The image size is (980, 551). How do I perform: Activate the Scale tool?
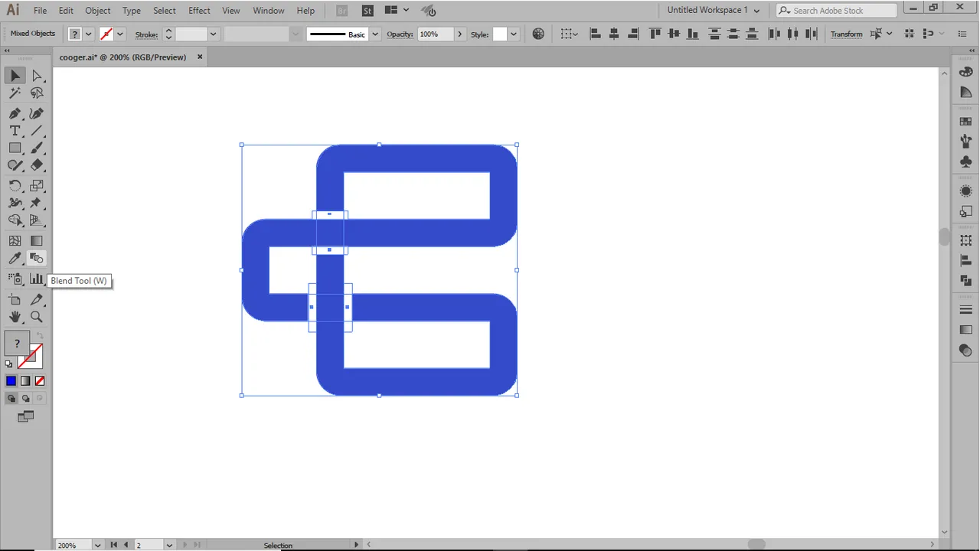coord(37,186)
